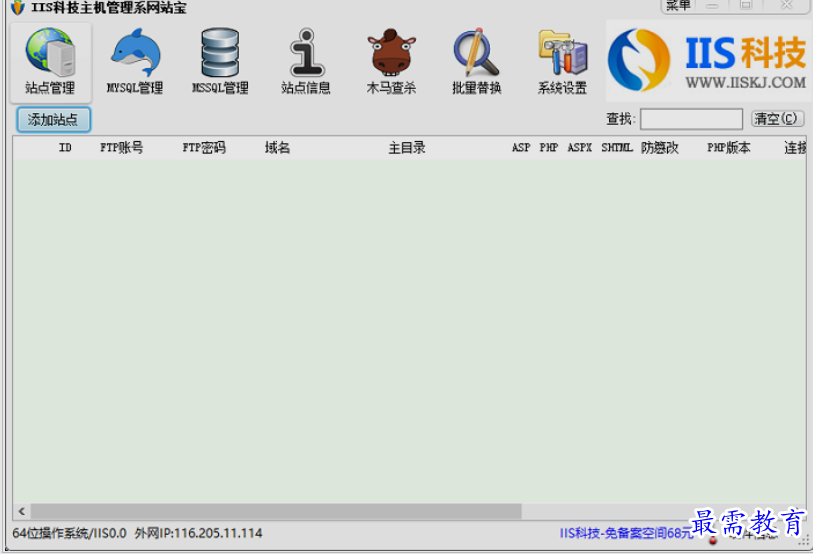Open the 批量替换 batch replace icon
Screen dimensions: 813x554
(476, 62)
